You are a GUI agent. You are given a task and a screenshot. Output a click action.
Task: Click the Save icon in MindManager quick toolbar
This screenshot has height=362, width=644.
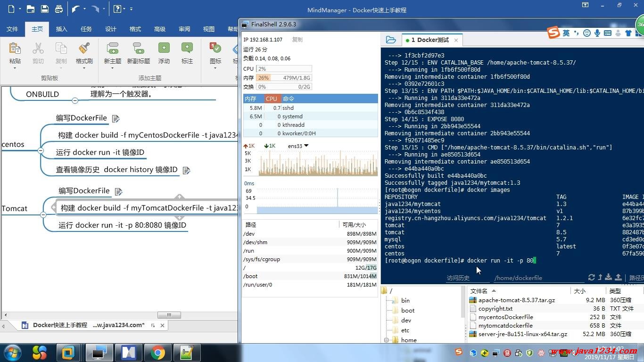coord(44,8)
